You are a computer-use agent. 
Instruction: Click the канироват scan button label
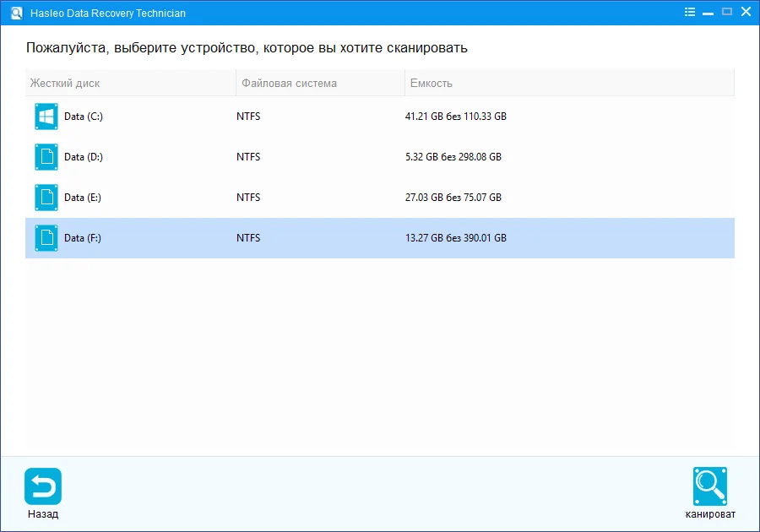tap(710, 513)
